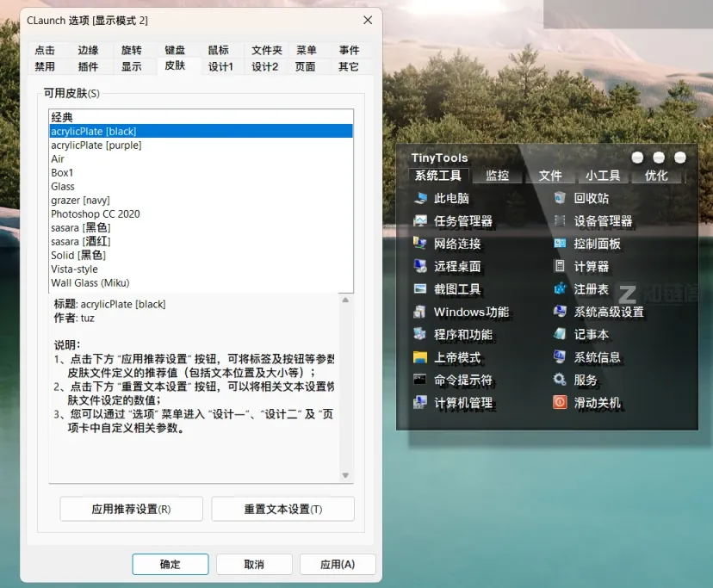
Task: Open 计算机管理 icon in TinyTools
Action: coord(420,402)
